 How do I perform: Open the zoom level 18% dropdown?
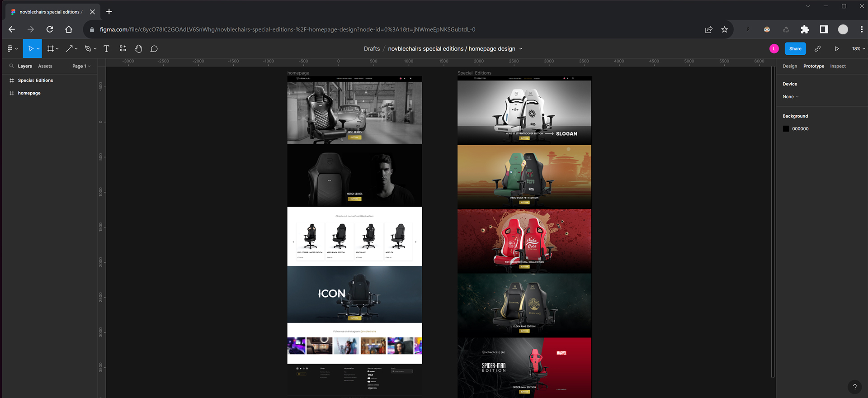coord(859,49)
